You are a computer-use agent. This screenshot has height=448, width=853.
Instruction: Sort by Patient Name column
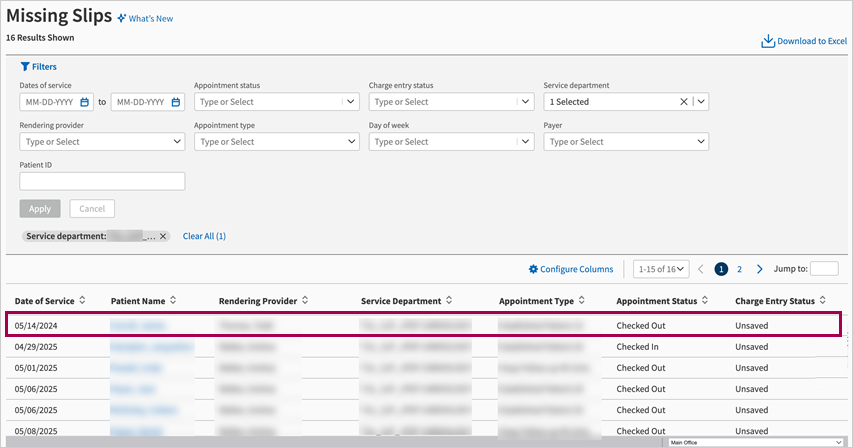tap(173, 300)
